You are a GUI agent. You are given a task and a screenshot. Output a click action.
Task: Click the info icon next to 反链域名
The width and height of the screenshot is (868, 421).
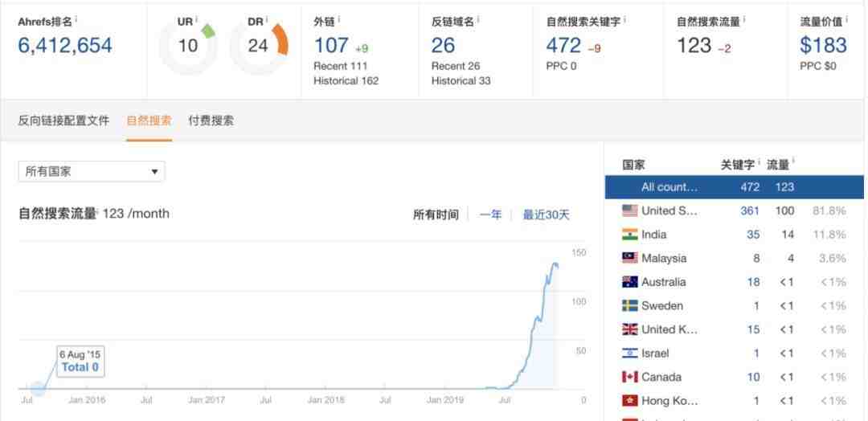[x=478, y=19]
